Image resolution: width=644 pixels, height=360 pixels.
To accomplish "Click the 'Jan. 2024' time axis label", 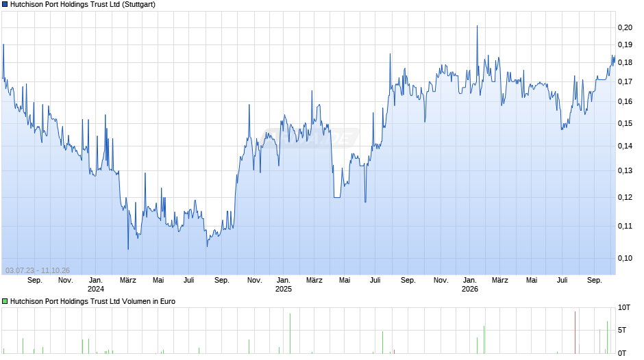I will 96,285.
